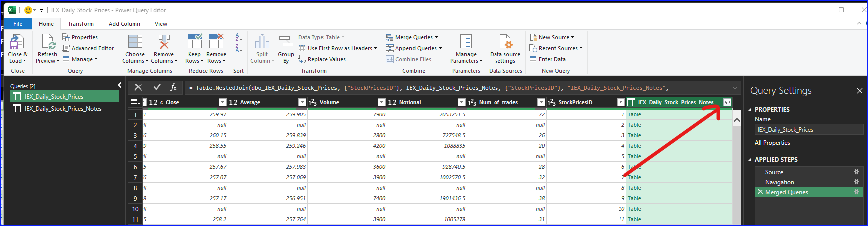Sort descending with the Z-A icon
Viewport: 868px width, 226px height.
click(x=239, y=48)
